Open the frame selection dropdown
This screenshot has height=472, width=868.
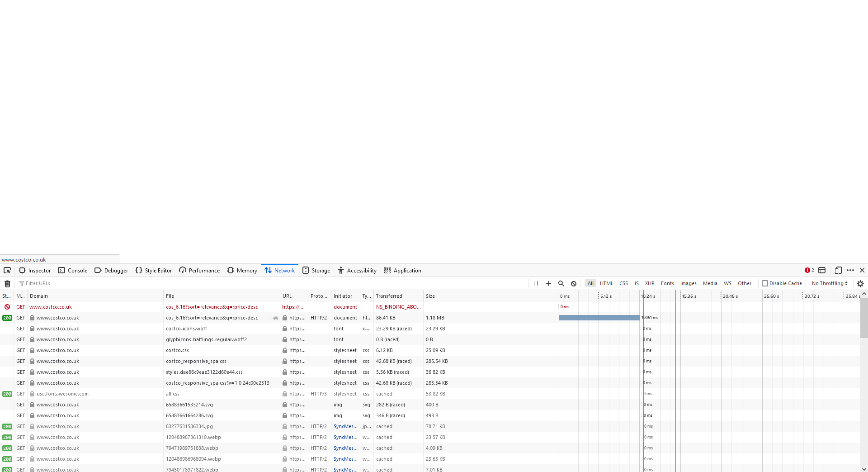822,270
